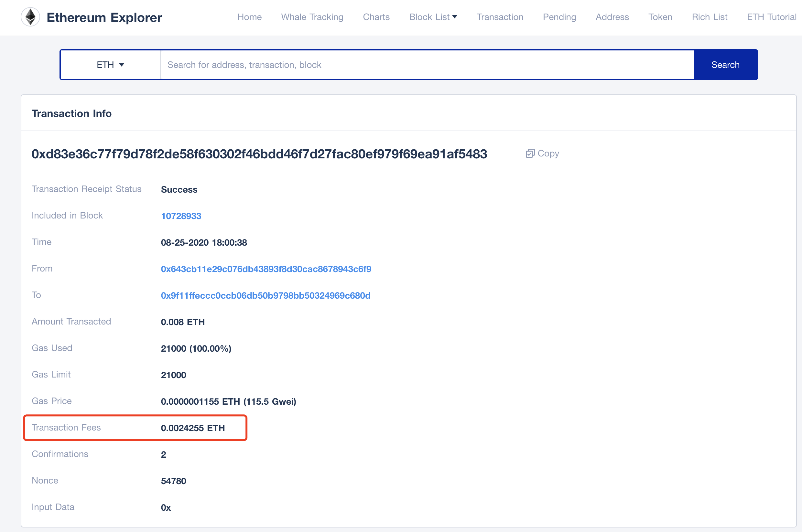This screenshot has height=532, width=802.
Task: Focus the address/transaction search field
Action: pos(427,65)
